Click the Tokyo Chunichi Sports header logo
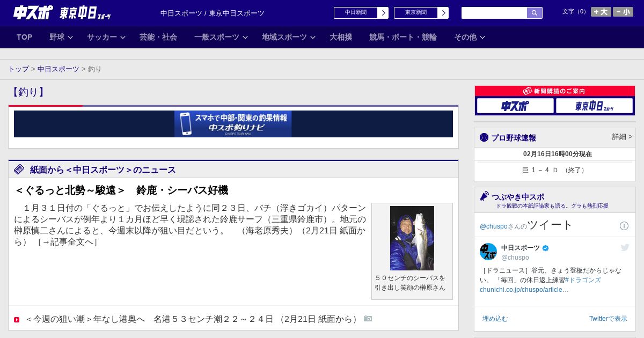644x338 pixels. [85, 13]
